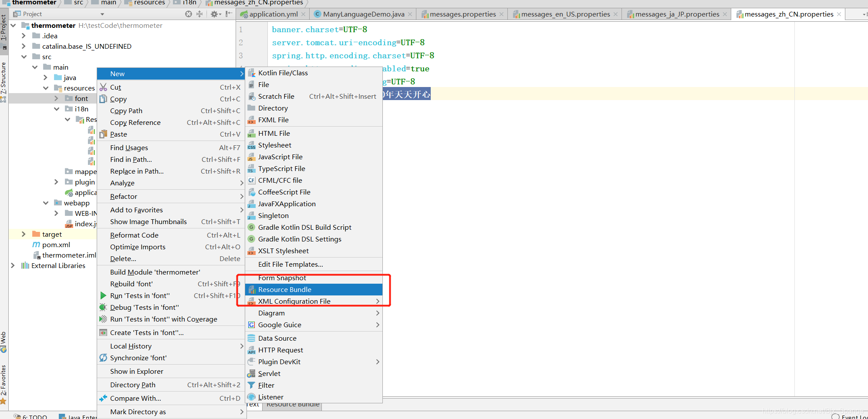Select Edit File Templates... entry
The image size is (868, 419).
(x=314, y=264)
